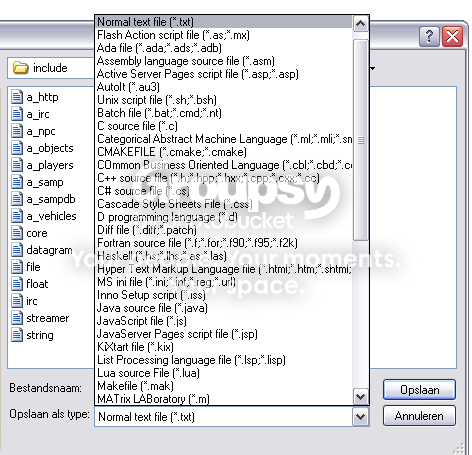Select Normal text file list entry
The image size is (472, 455).
pos(223,22)
